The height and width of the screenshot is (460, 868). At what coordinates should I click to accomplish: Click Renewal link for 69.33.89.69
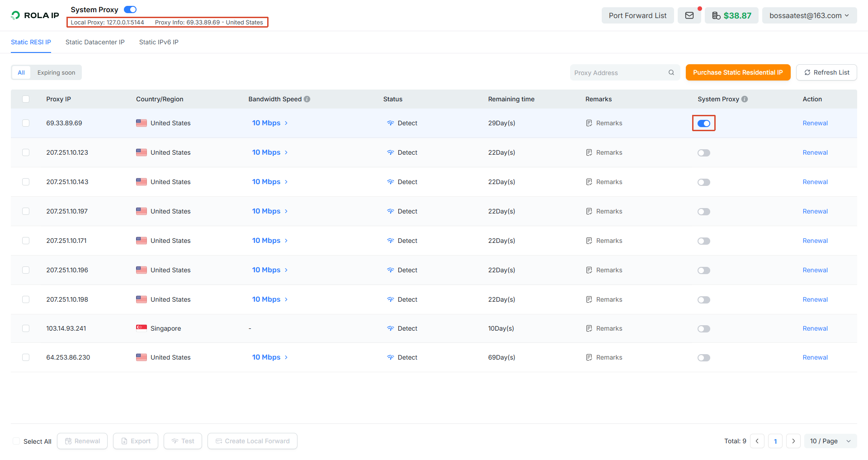815,123
